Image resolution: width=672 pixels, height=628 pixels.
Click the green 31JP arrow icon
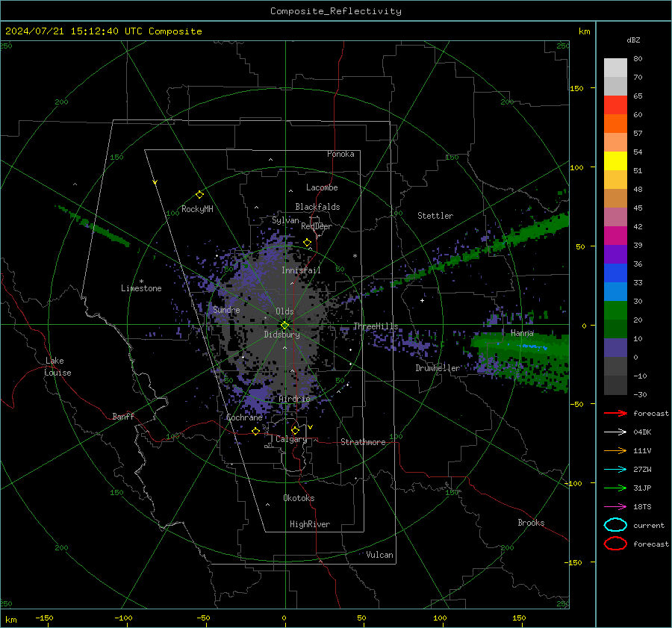(615, 488)
